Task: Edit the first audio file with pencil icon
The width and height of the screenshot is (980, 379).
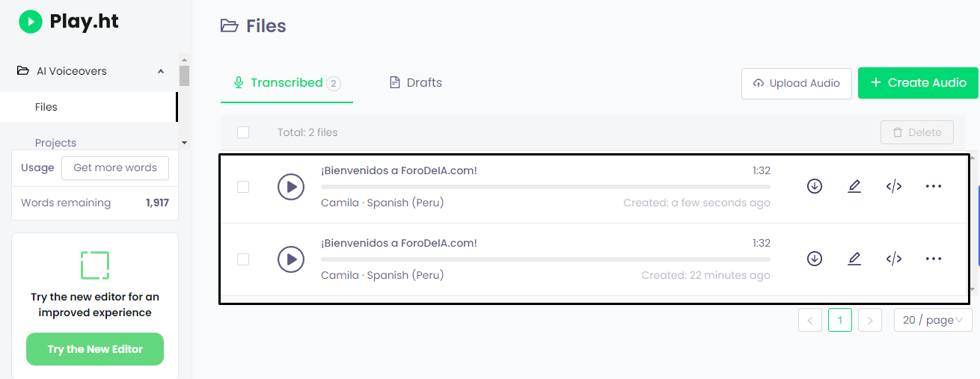Action: point(854,187)
